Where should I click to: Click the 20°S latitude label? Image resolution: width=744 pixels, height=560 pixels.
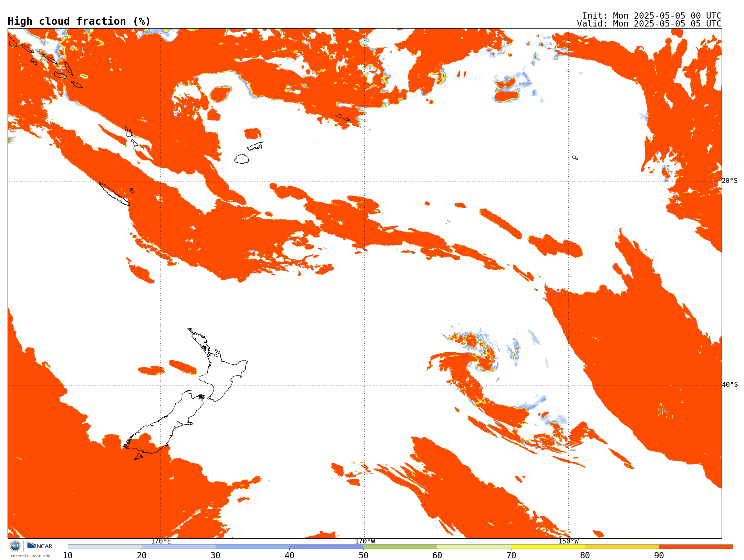pos(730,181)
